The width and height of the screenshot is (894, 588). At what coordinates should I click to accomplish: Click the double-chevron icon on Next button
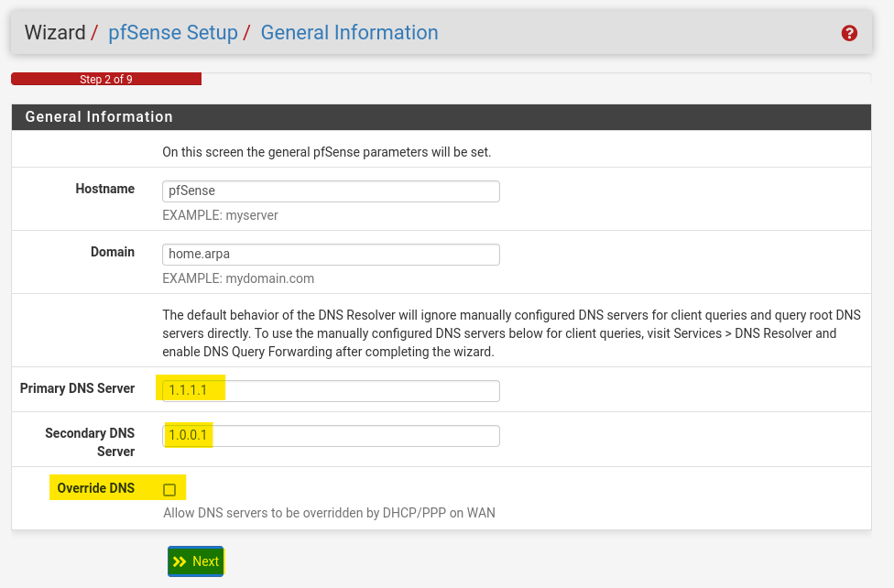coord(180,561)
